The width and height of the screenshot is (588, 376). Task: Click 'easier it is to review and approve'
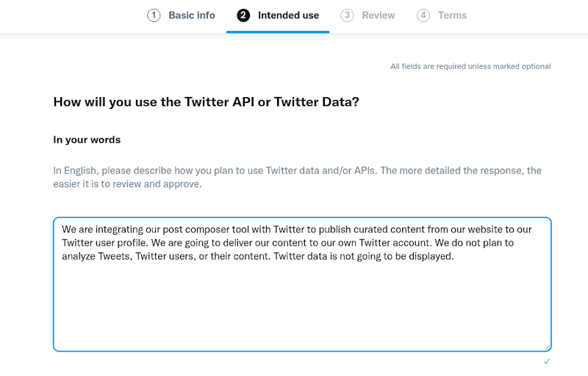127,184
